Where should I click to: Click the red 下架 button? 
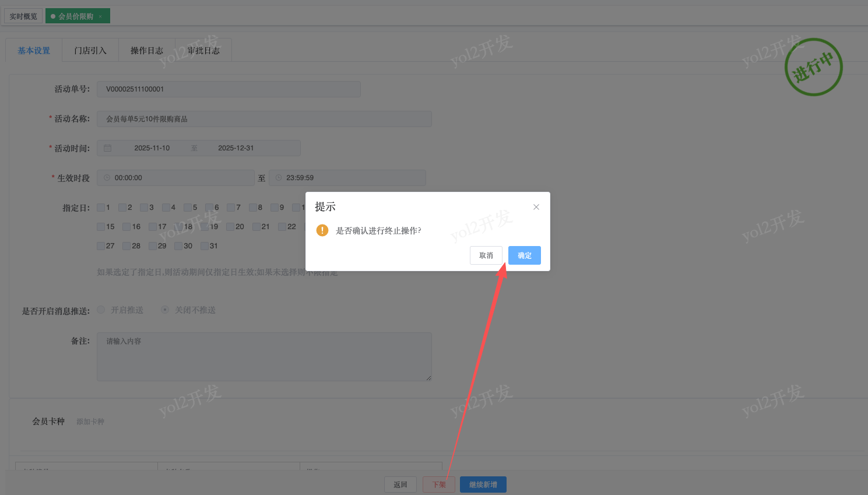coord(439,485)
